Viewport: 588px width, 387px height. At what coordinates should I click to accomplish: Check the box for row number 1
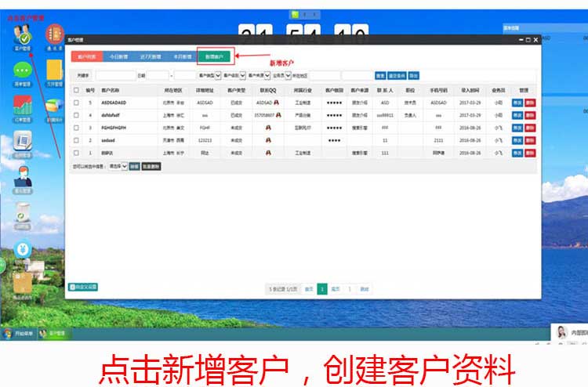pos(77,153)
